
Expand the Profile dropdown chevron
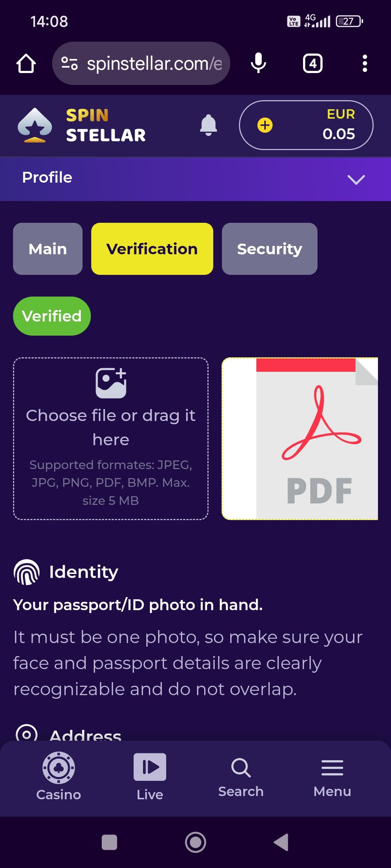click(x=356, y=179)
